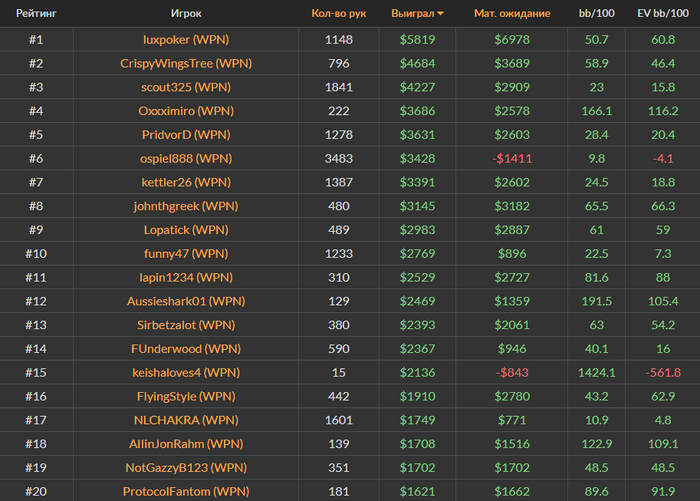Open FlyingStyle (WPN) profile

[185, 396]
